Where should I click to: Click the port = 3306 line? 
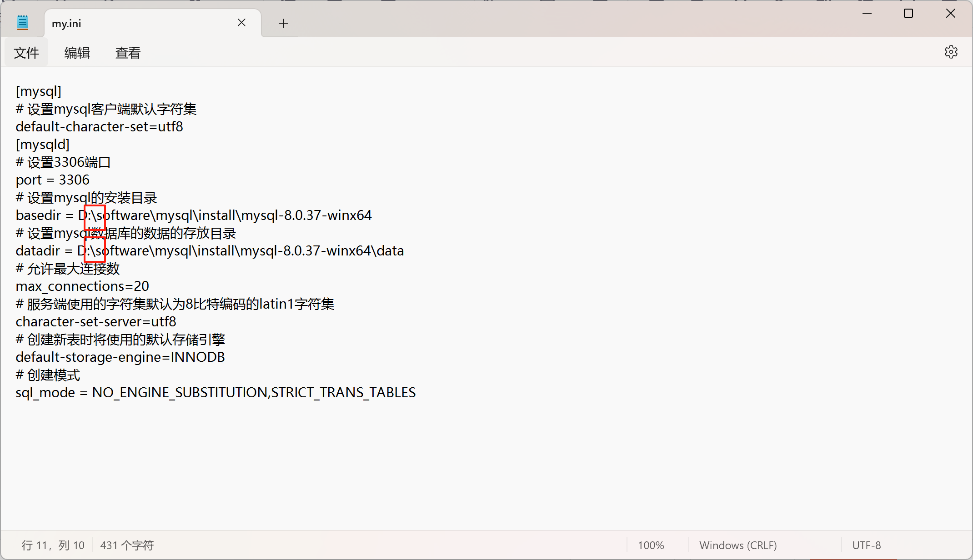click(52, 180)
